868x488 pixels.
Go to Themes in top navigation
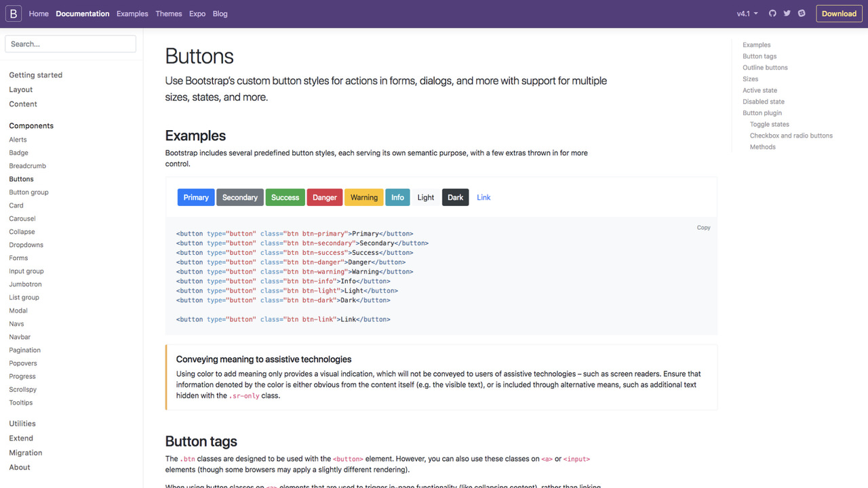[x=168, y=14]
